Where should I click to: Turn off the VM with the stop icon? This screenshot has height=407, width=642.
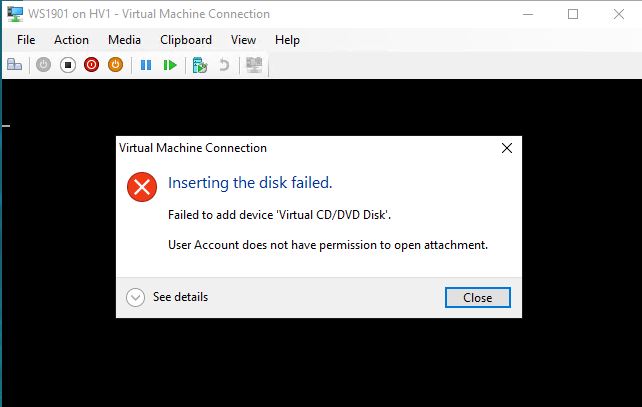[67, 65]
